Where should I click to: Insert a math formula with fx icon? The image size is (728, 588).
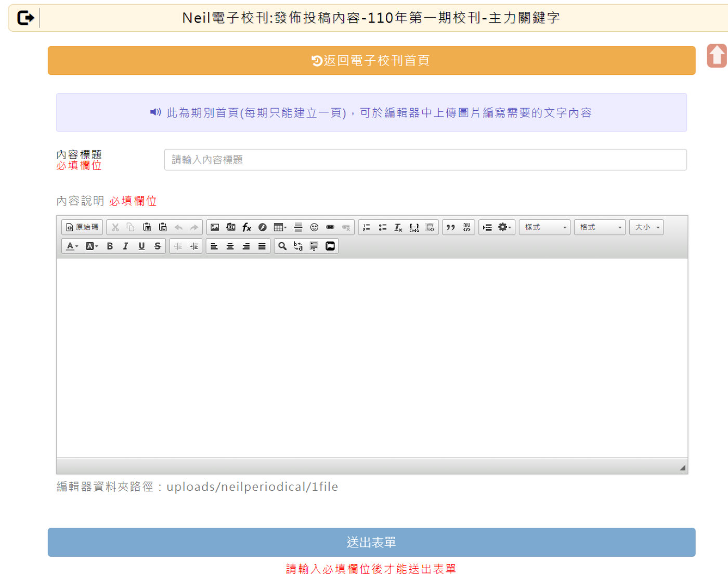tap(246, 227)
